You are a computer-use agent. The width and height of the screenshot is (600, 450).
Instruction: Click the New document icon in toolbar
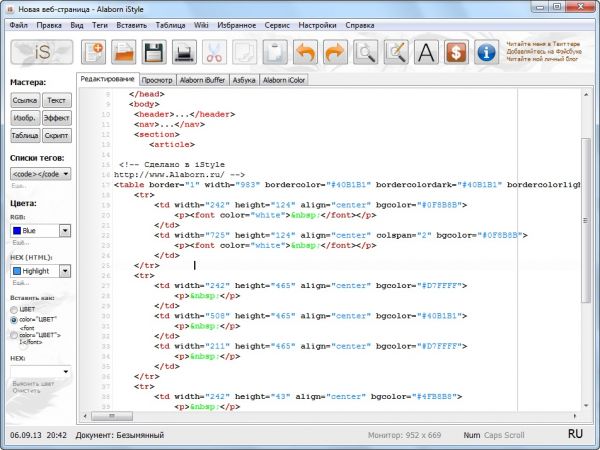pyautogui.click(x=94, y=51)
